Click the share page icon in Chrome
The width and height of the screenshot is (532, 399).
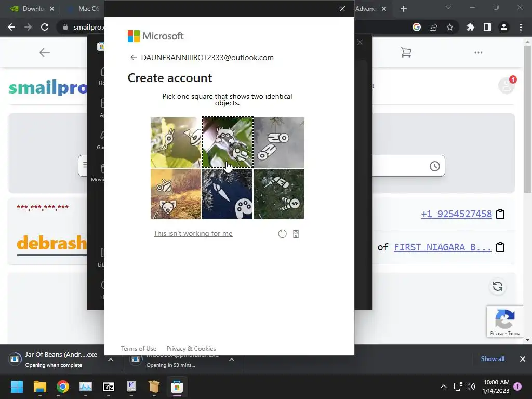point(433,27)
